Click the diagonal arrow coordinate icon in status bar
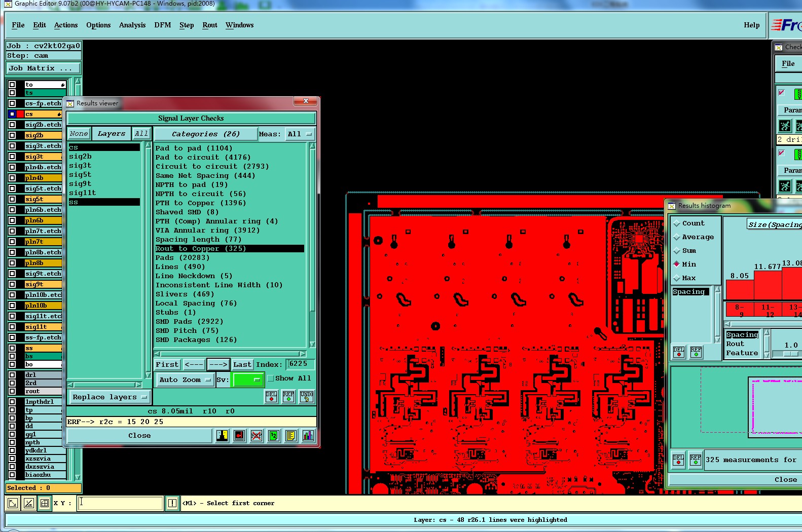This screenshot has height=532, width=802. 13,503
